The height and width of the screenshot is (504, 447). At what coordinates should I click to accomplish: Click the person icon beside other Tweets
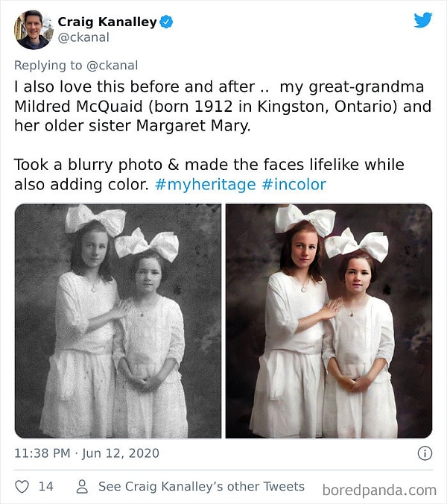[x=83, y=486]
